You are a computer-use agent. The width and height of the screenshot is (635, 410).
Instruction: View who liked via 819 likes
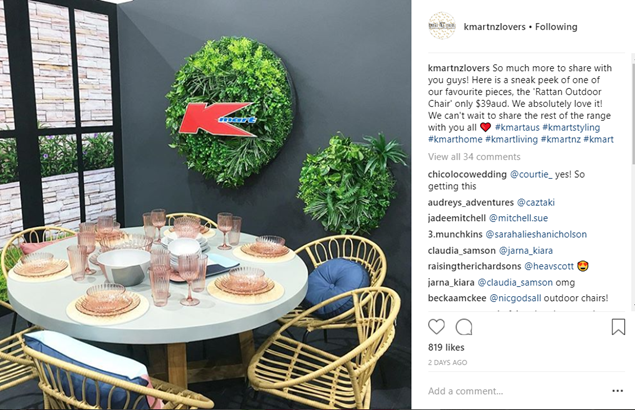tap(446, 348)
